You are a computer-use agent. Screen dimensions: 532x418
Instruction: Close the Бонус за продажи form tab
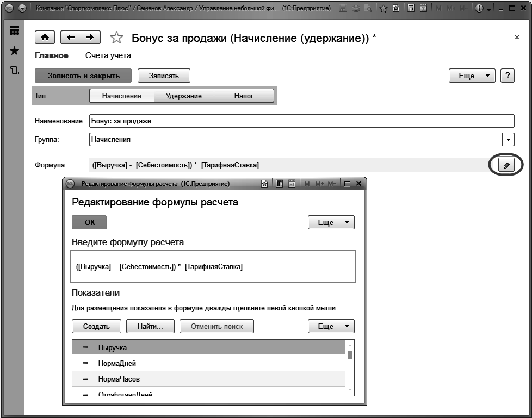[517, 38]
